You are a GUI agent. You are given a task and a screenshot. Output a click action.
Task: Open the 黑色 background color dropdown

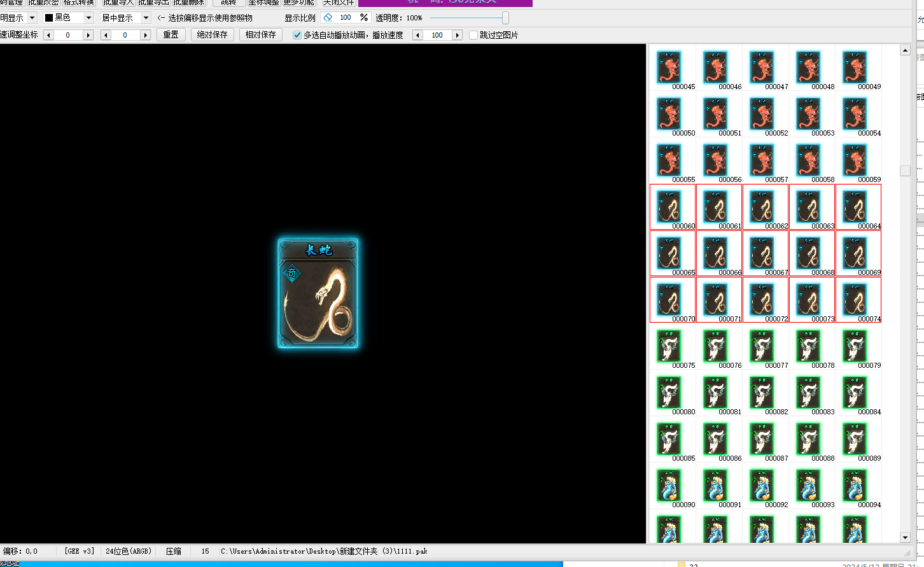click(x=88, y=18)
